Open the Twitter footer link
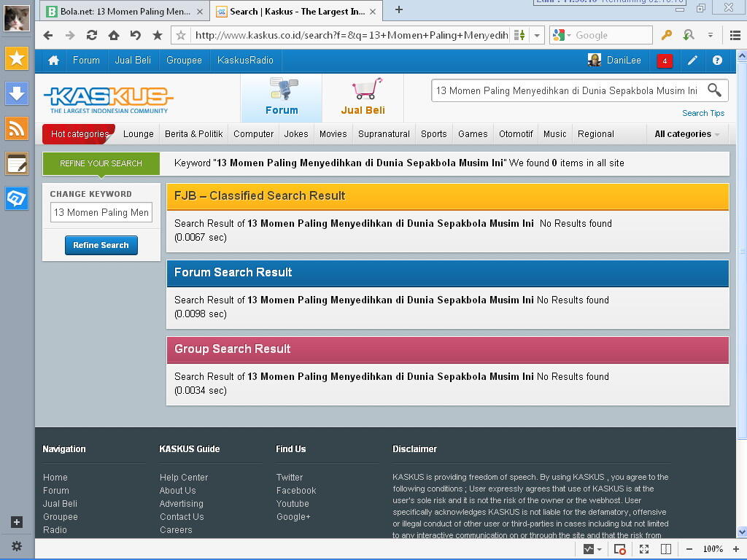 click(289, 477)
